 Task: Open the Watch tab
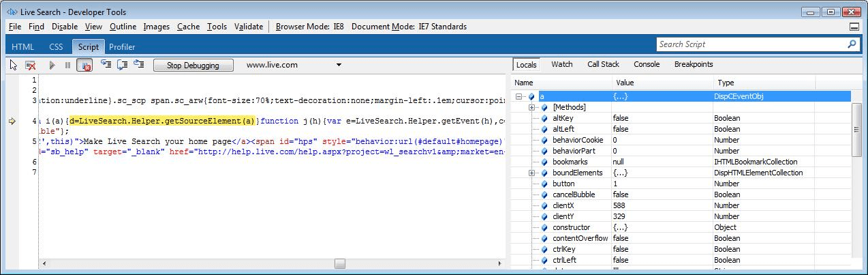pyautogui.click(x=561, y=64)
